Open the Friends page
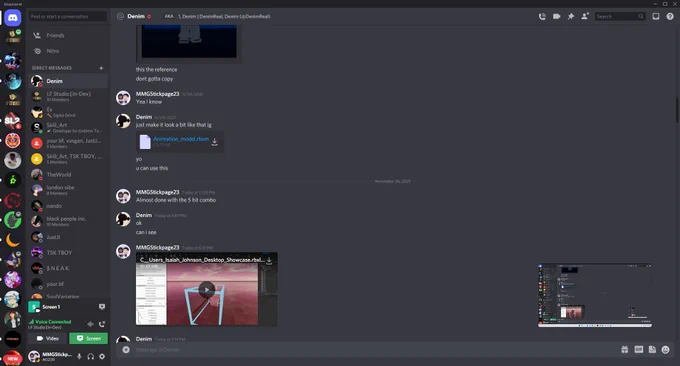 pyautogui.click(x=68, y=35)
